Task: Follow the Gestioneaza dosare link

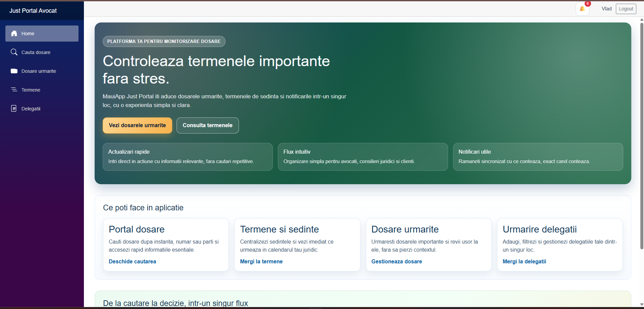Action: (x=397, y=261)
